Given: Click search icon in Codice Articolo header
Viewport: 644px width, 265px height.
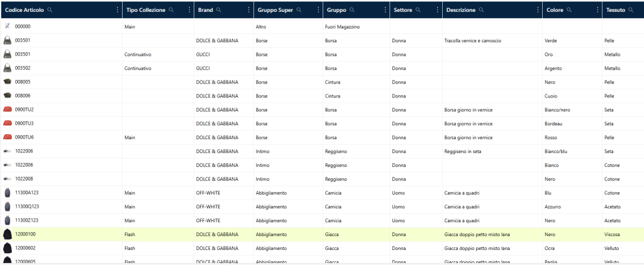Looking at the screenshot, I should [50, 10].
